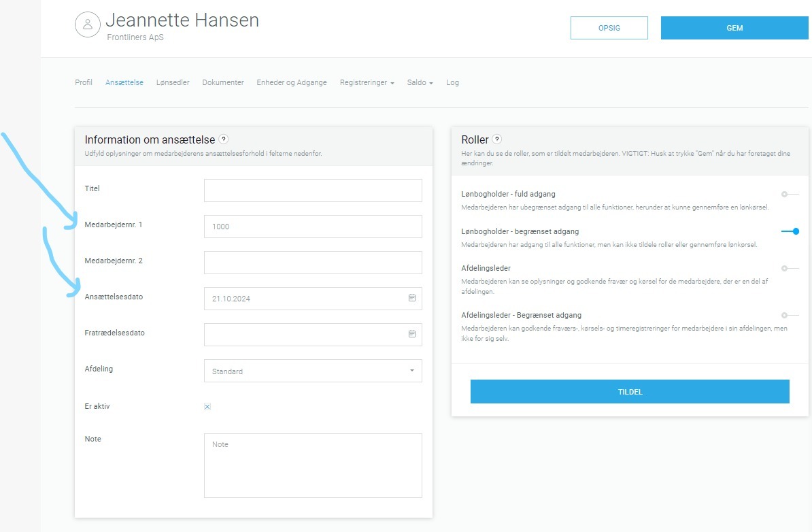Disable Lønbogholder - begrænset adgang switch

[x=790, y=231]
